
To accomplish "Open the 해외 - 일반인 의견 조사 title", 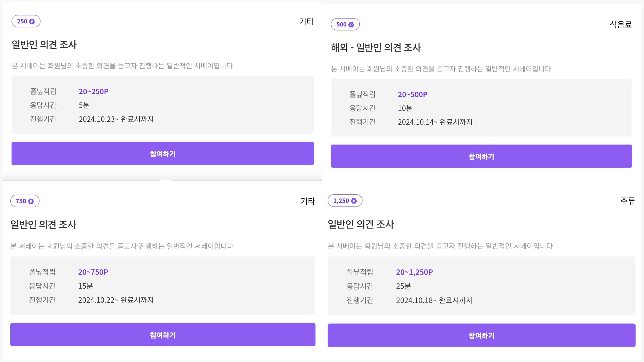I will pos(376,48).
